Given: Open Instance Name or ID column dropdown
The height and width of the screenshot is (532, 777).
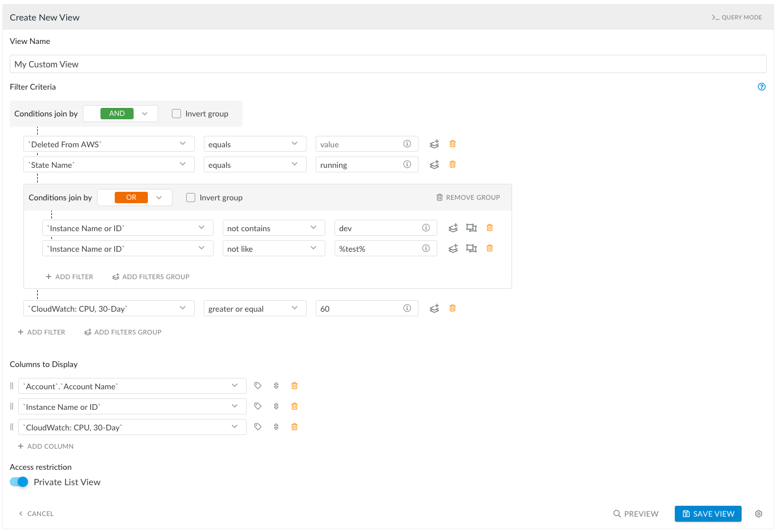Looking at the screenshot, I should 132,406.
